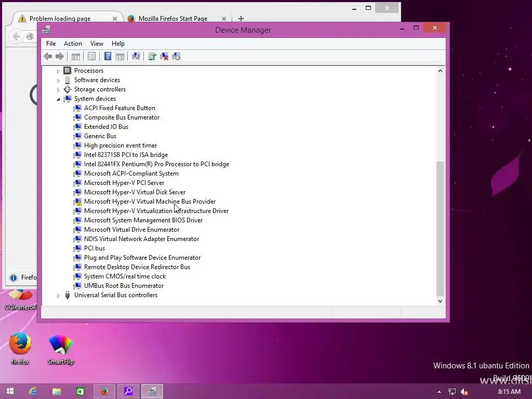Launch Internet Explorer from taskbar
The image size is (532, 399).
click(33, 391)
